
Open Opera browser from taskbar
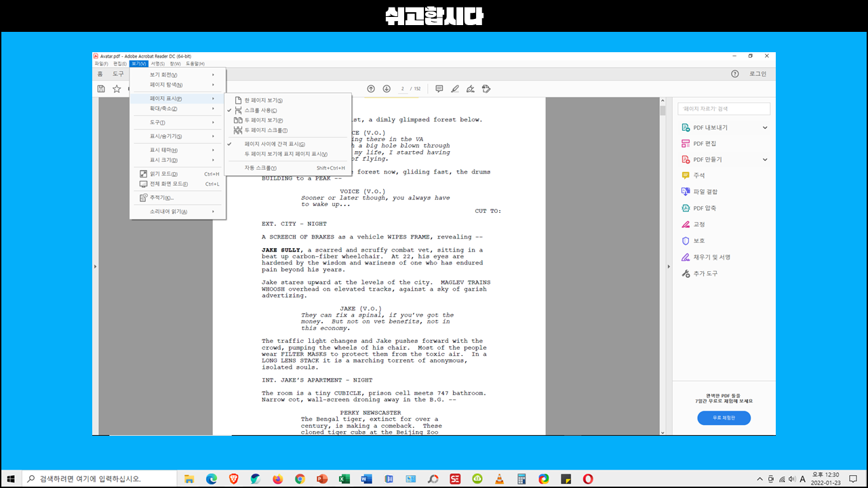coord(588,479)
